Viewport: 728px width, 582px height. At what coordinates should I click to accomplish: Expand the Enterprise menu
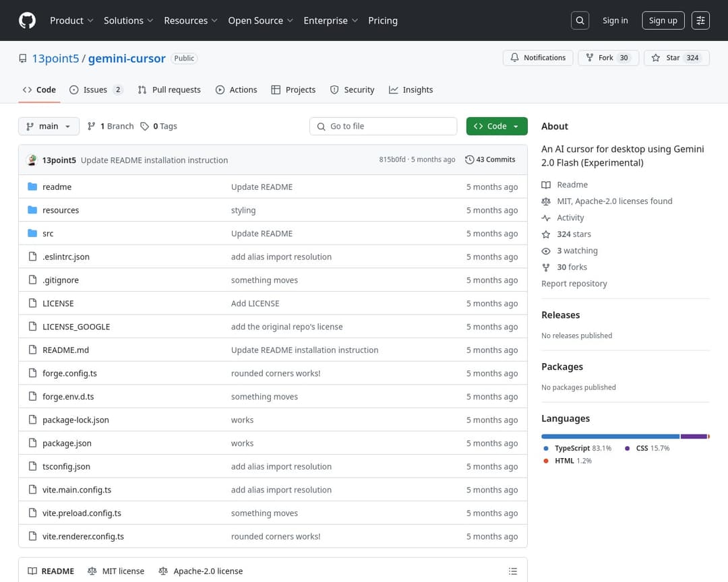330,20
